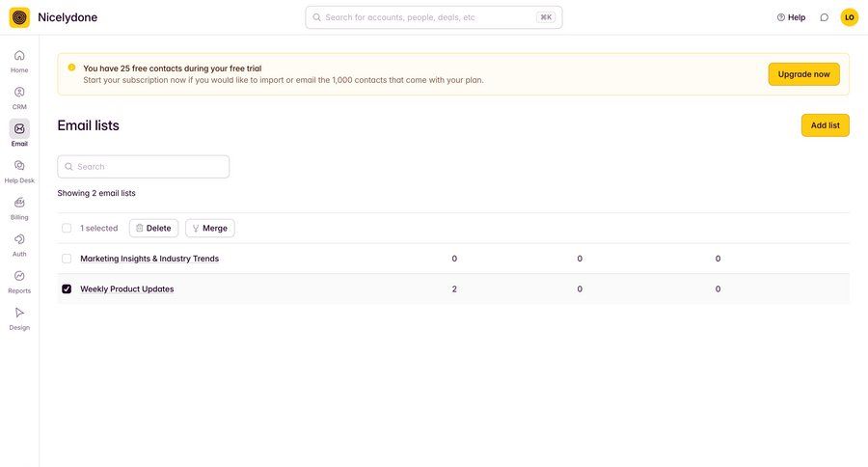The width and height of the screenshot is (868, 467).
Task: Open the LO user avatar menu
Action: coord(849,17)
